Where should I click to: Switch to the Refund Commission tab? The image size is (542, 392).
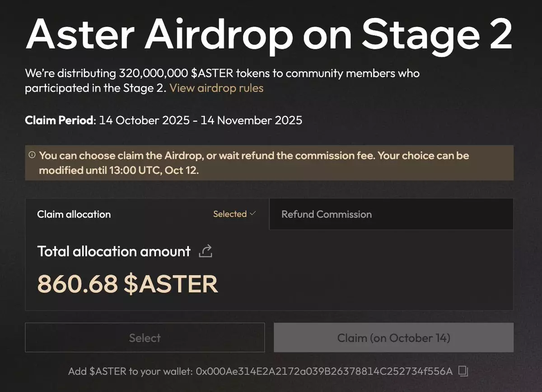[327, 214]
